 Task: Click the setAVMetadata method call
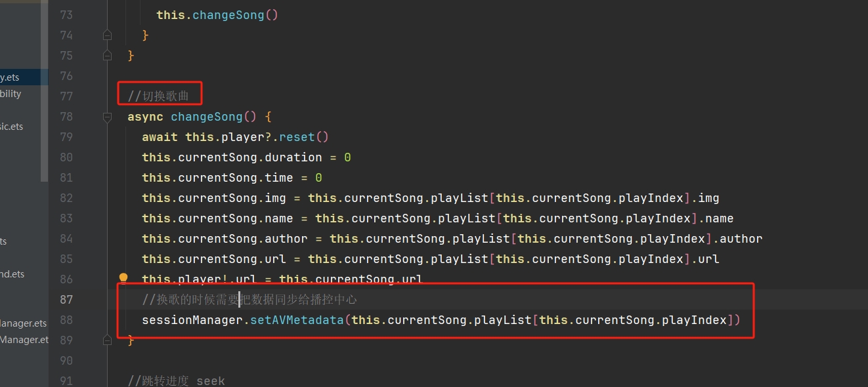tap(297, 320)
